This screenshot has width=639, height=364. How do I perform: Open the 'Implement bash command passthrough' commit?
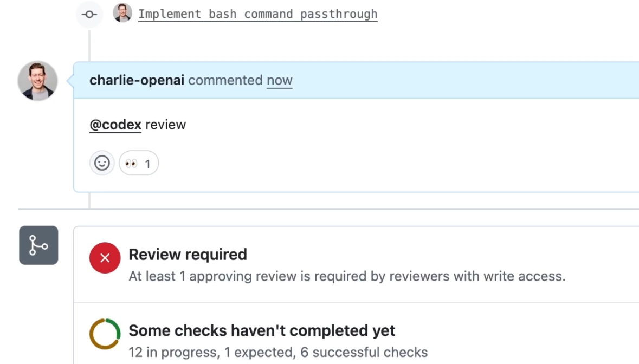tap(257, 14)
